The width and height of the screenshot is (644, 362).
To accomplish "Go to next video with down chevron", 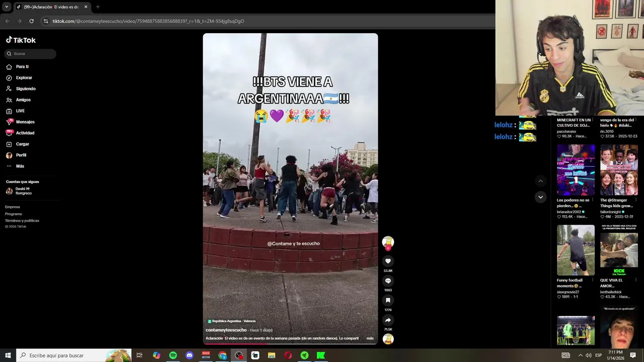I will [x=540, y=197].
